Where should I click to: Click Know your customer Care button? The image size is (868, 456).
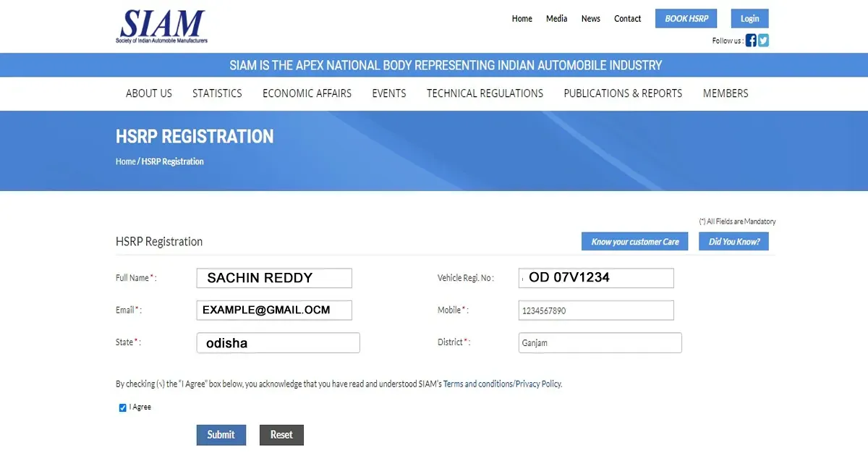635,242
